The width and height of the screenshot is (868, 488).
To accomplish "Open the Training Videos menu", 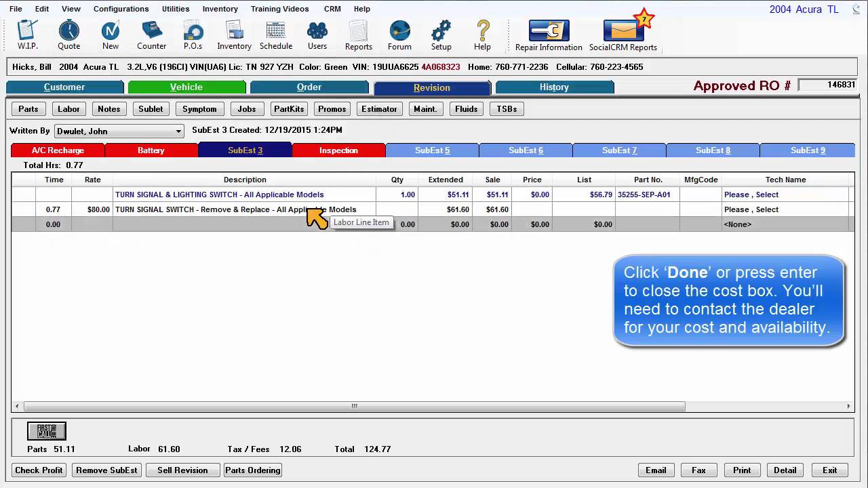I will [x=279, y=9].
